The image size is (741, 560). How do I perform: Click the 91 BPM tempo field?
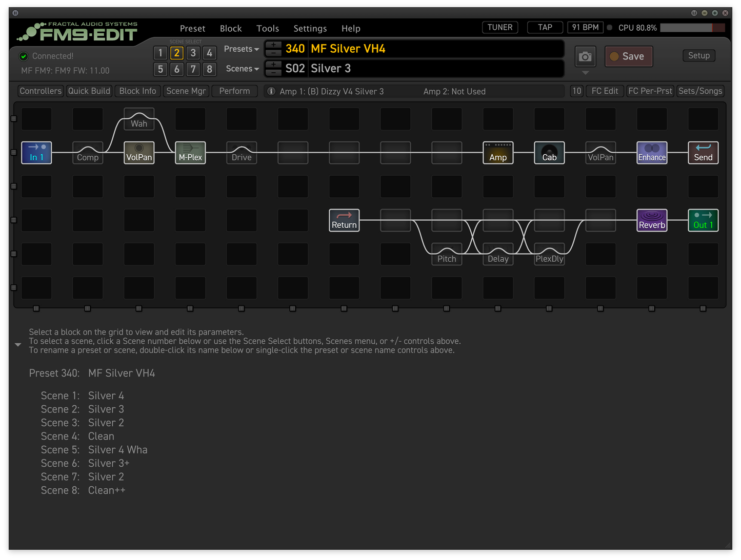point(586,28)
